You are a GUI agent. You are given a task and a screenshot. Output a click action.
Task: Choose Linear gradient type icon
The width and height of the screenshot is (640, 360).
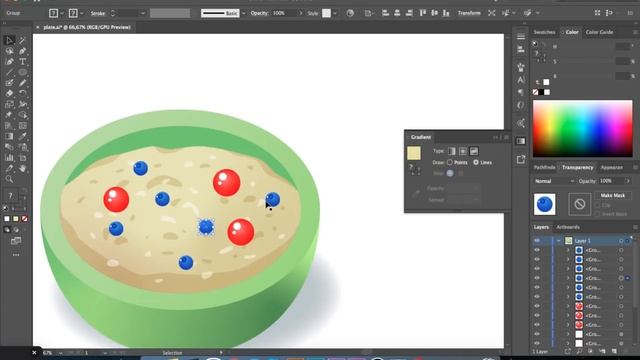pyautogui.click(x=451, y=151)
